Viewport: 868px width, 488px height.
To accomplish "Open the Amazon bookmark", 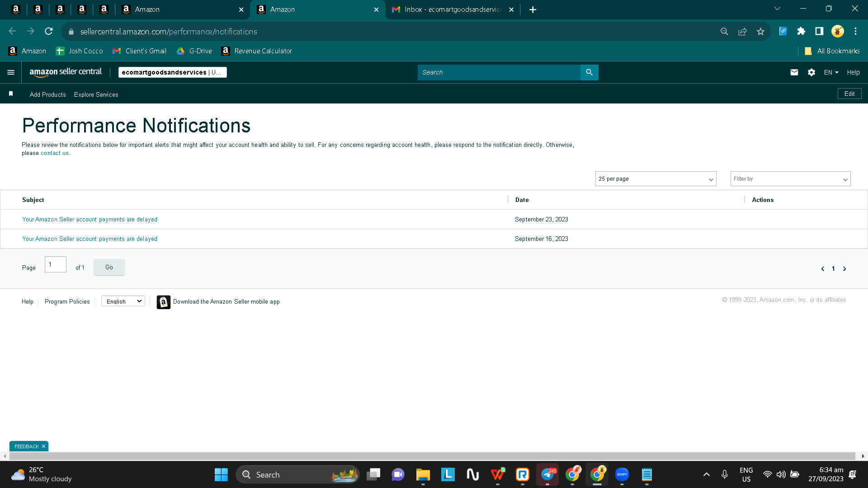I will click(28, 51).
